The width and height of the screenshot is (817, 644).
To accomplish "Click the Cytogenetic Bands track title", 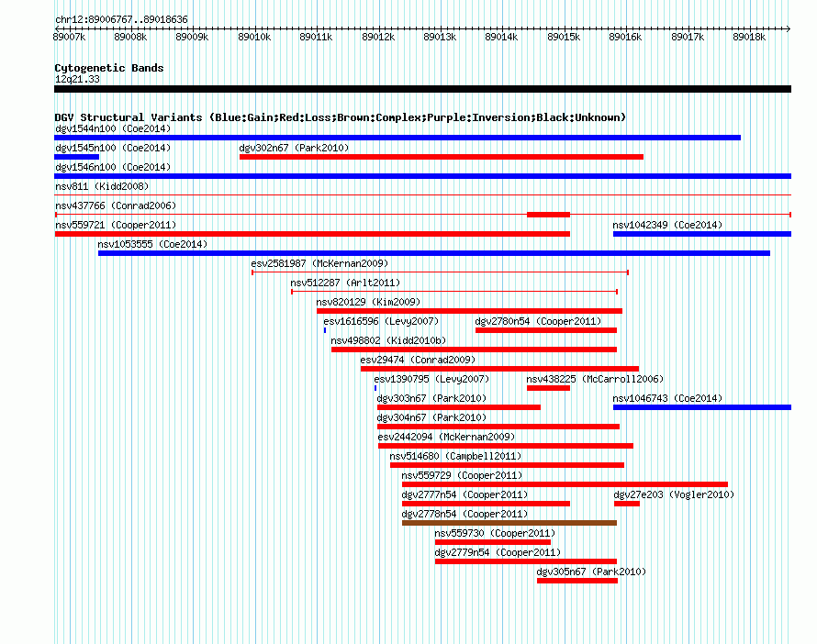I will click(x=109, y=68).
